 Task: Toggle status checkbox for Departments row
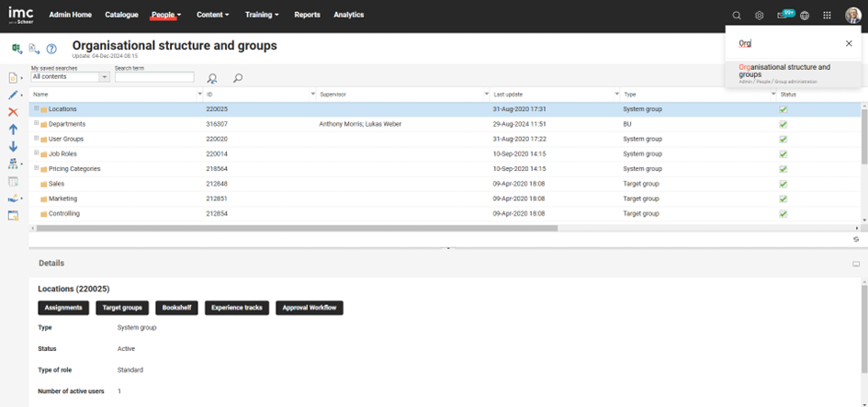coord(783,124)
